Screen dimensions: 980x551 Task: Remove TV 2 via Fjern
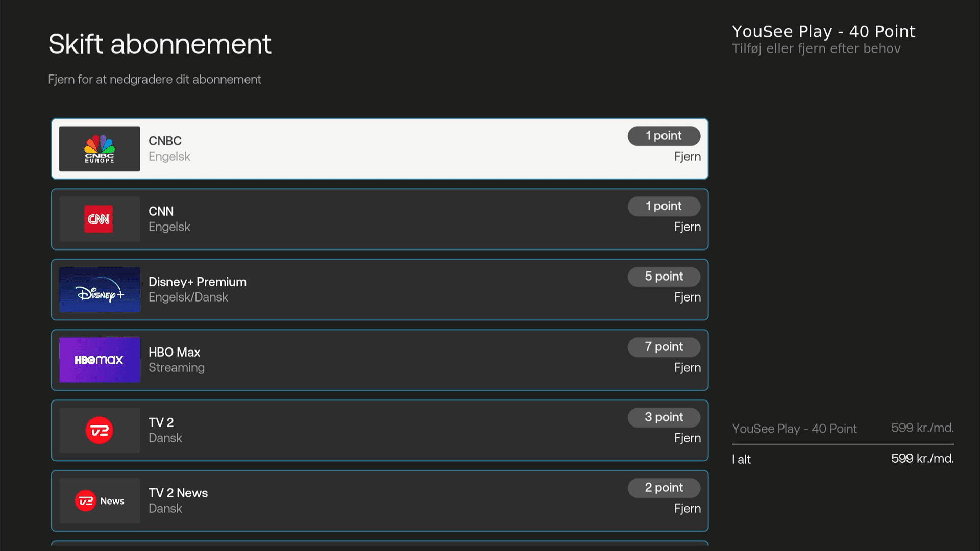click(x=687, y=438)
